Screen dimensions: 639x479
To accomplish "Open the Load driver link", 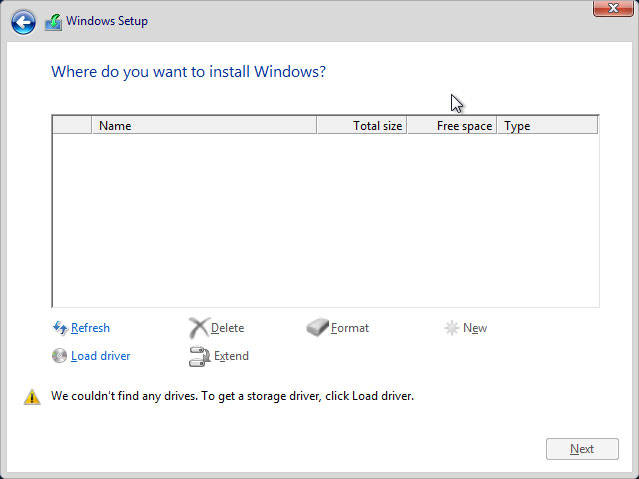I will (x=100, y=356).
